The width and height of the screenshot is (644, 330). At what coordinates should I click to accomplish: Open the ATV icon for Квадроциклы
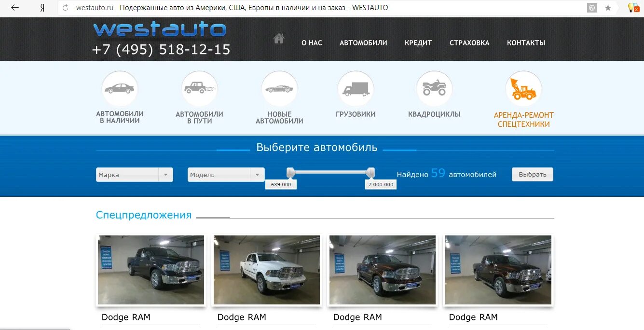[x=434, y=89]
